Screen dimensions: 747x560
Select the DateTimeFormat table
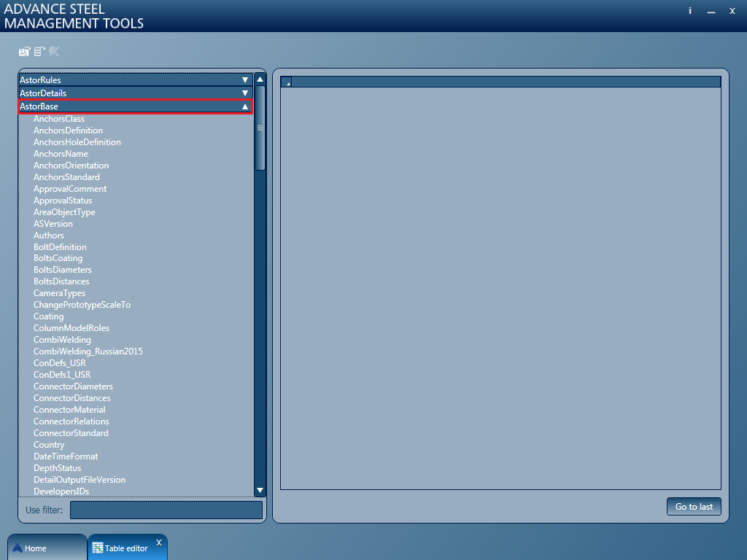coord(66,456)
